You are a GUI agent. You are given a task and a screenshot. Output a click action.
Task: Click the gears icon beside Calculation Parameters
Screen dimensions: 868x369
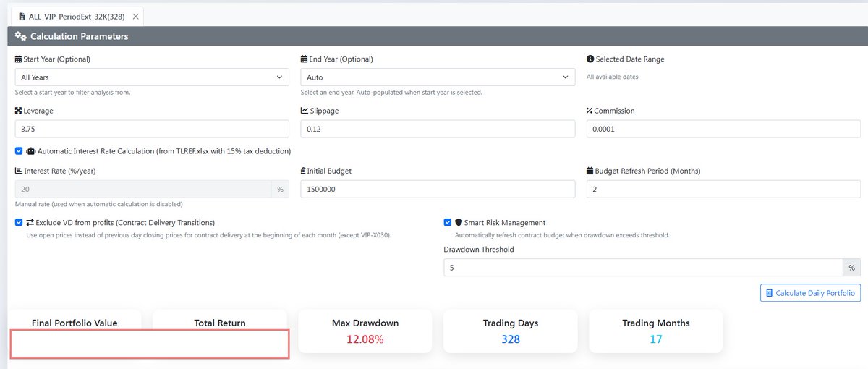coord(20,36)
